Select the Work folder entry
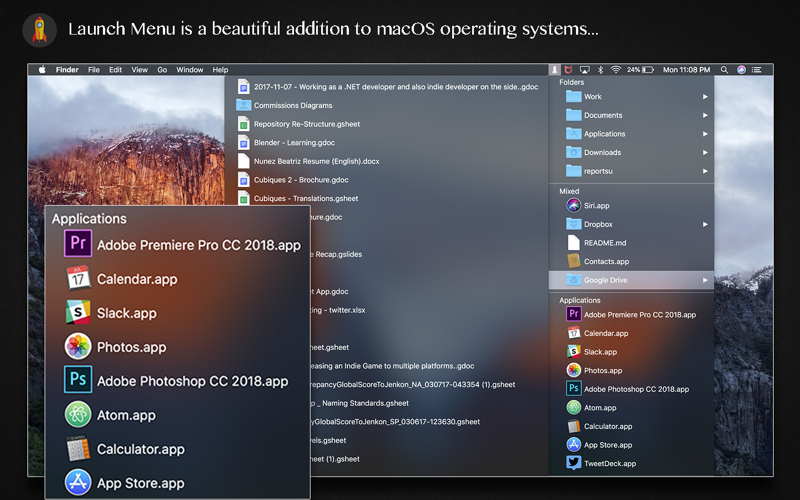The width and height of the screenshot is (800, 500). 631,96
